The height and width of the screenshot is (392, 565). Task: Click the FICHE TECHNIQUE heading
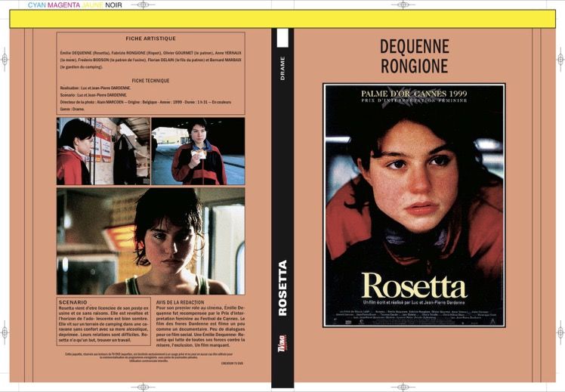(x=150, y=81)
